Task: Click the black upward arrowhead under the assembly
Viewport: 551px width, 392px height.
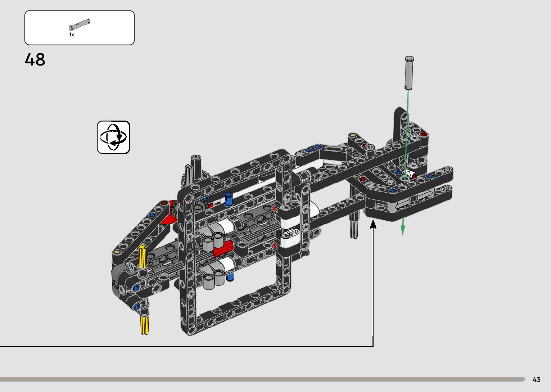Action: pyautogui.click(x=373, y=224)
